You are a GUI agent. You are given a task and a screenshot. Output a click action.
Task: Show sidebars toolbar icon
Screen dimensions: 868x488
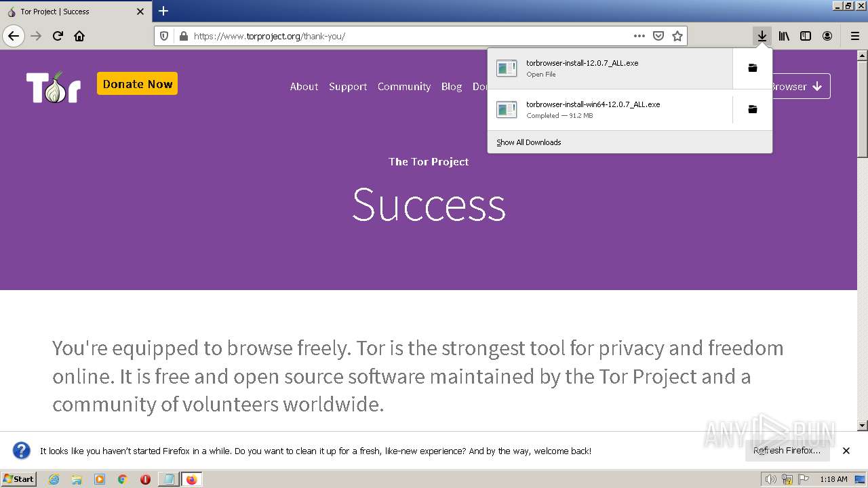(806, 36)
